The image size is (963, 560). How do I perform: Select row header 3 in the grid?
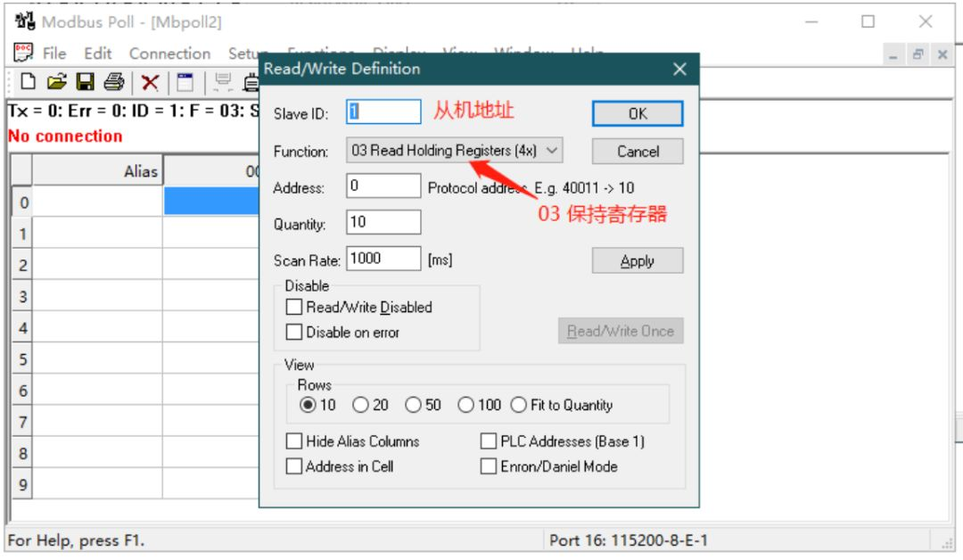click(x=22, y=296)
